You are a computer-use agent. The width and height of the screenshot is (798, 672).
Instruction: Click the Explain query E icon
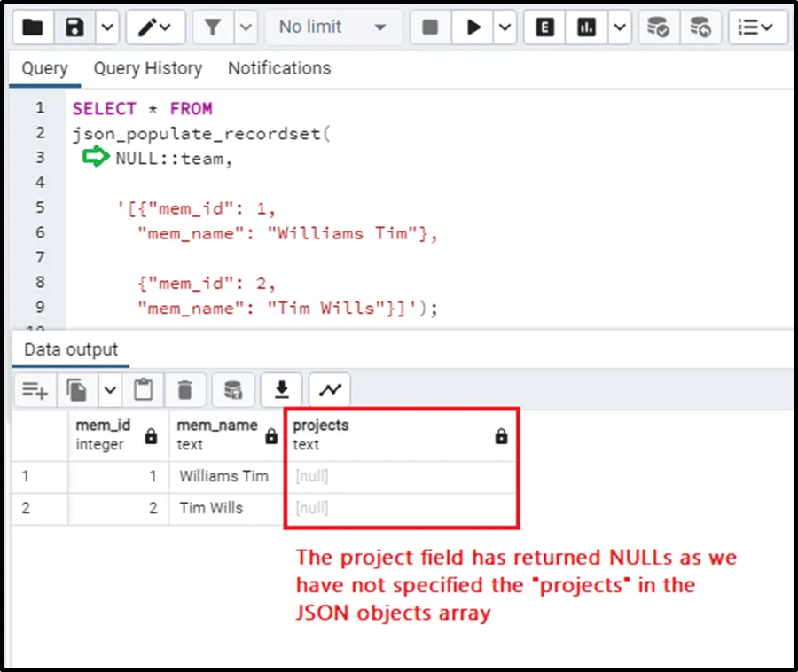click(545, 27)
